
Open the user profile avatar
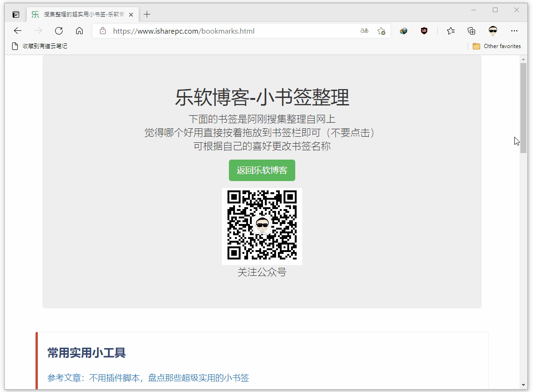pos(493,31)
